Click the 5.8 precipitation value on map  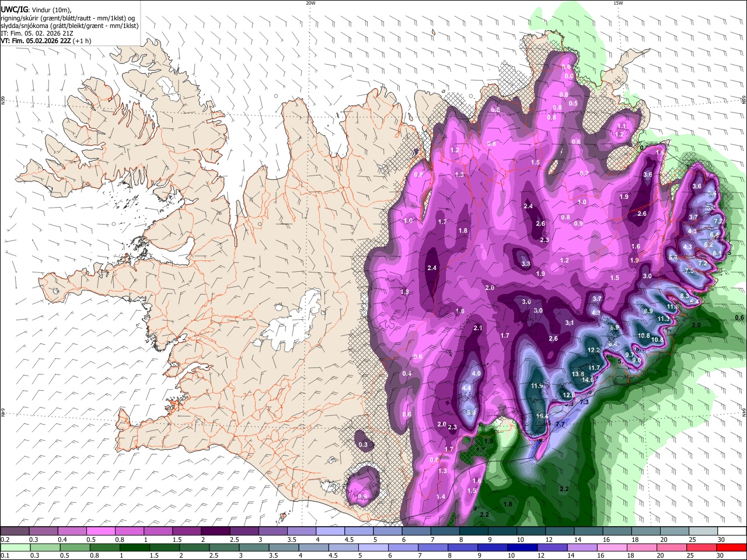472,412
